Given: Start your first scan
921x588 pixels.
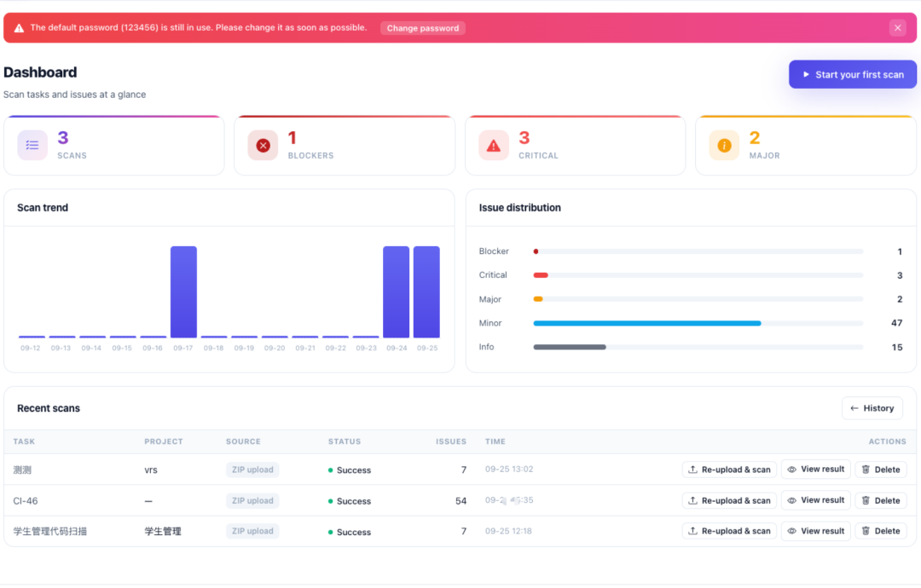Looking at the screenshot, I should tap(852, 74).
